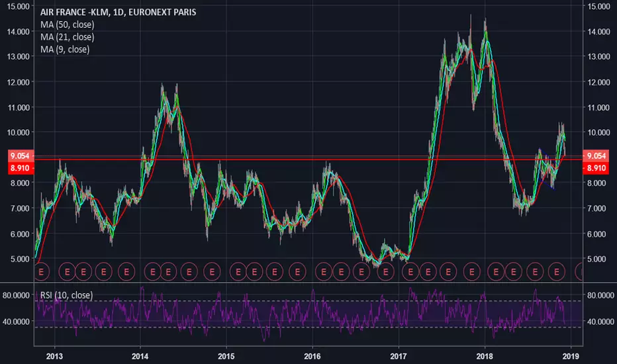Click the AIR FRANCE -KLM, 1D, EURONEXT PARIS title
The height and width of the screenshot is (364, 617).
[x=118, y=12]
